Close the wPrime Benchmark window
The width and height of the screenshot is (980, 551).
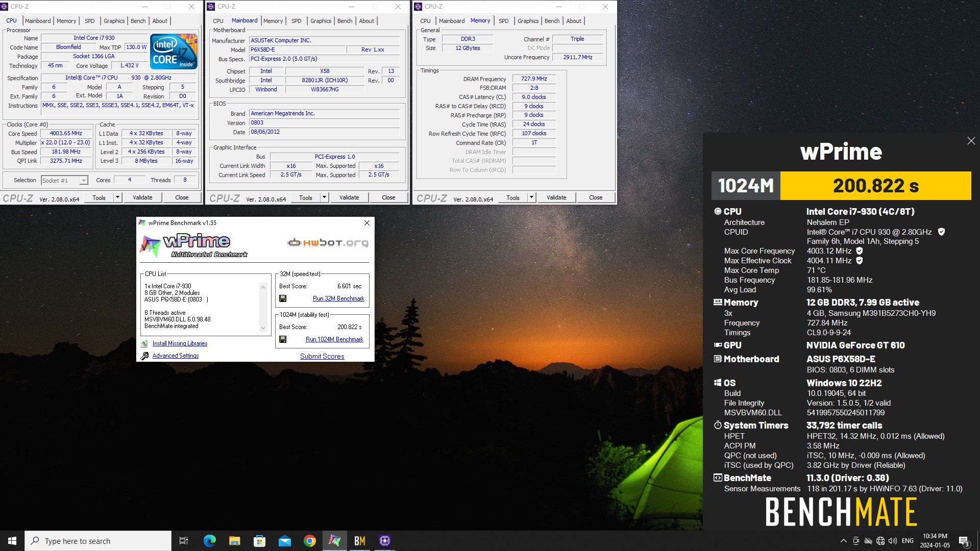click(x=366, y=223)
